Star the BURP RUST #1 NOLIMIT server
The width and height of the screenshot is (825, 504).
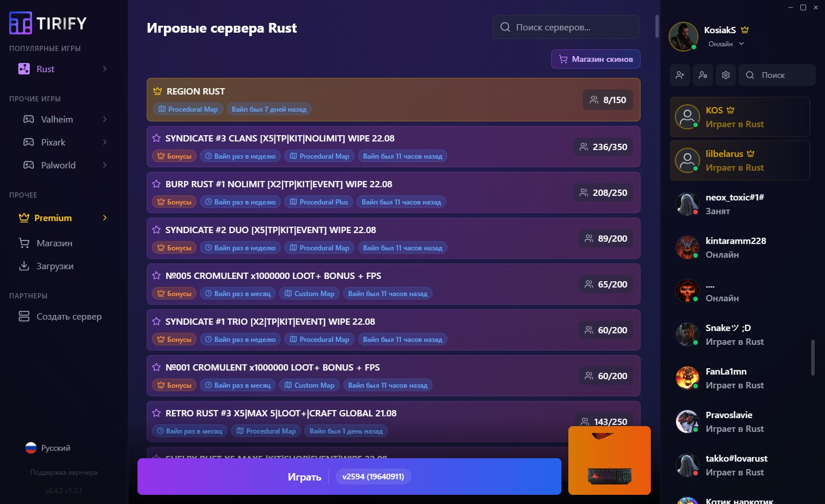click(x=156, y=184)
